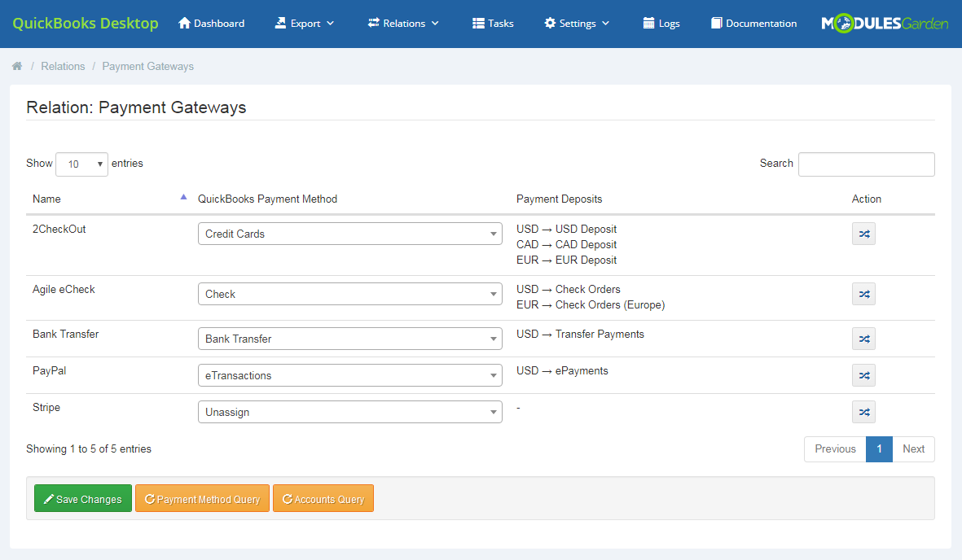
Task: Select page 1 in the pagination control
Action: (879, 448)
